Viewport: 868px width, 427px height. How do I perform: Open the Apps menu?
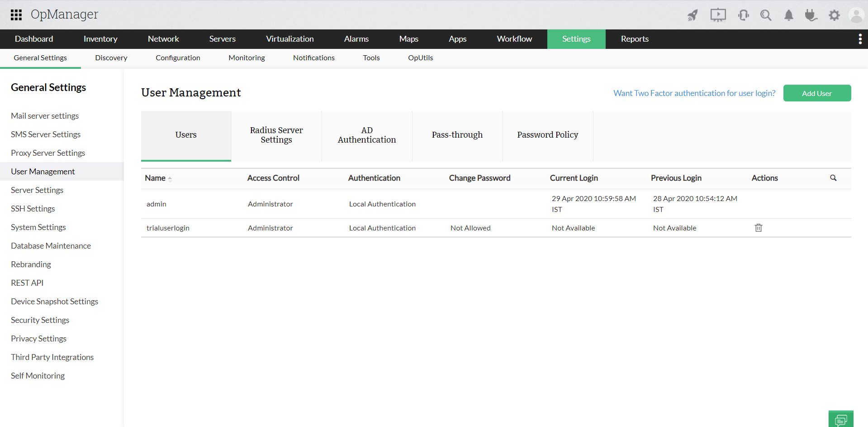point(457,39)
